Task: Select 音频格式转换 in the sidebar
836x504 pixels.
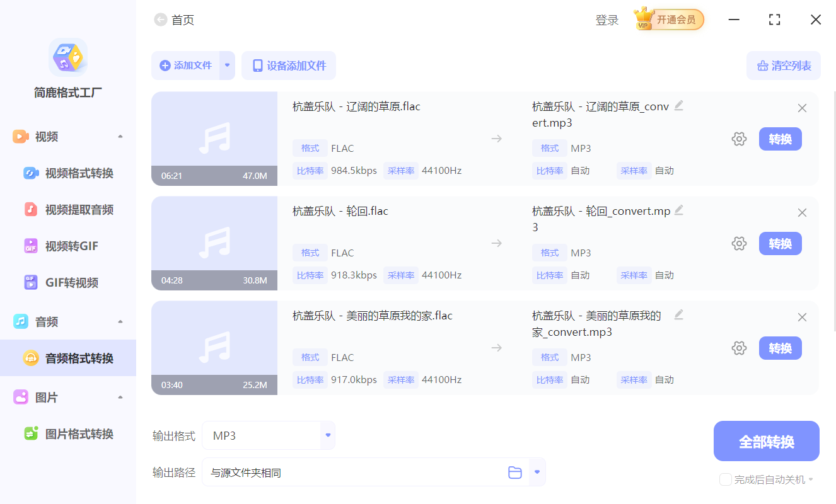Action: coord(68,358)
